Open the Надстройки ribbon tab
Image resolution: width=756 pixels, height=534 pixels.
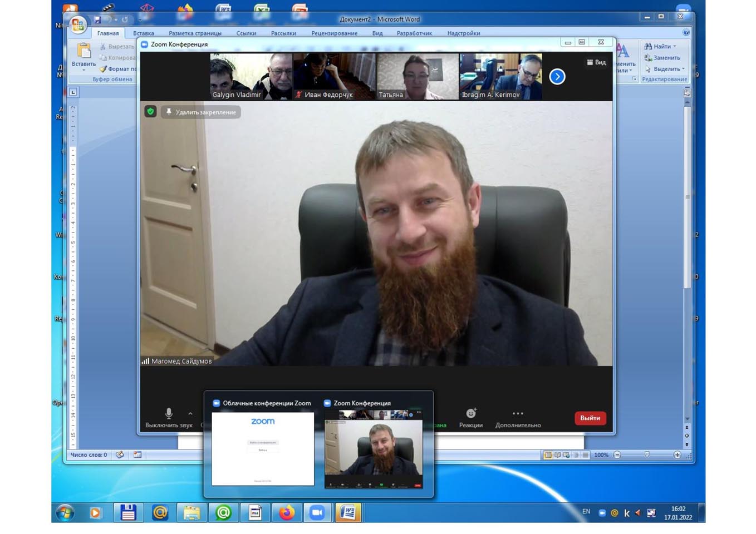point(464,33)
